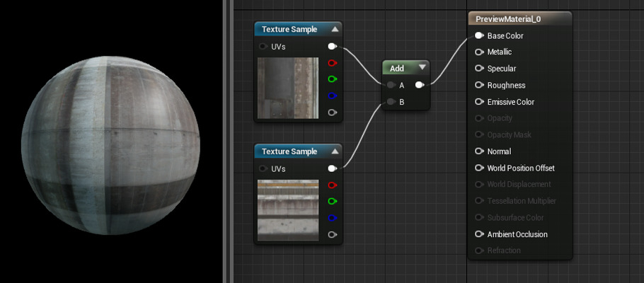Image resolution: width=644 pixels, height=283 pixels.
Task: Click the Add node's output pin
Action: click(x=419, y=86)
